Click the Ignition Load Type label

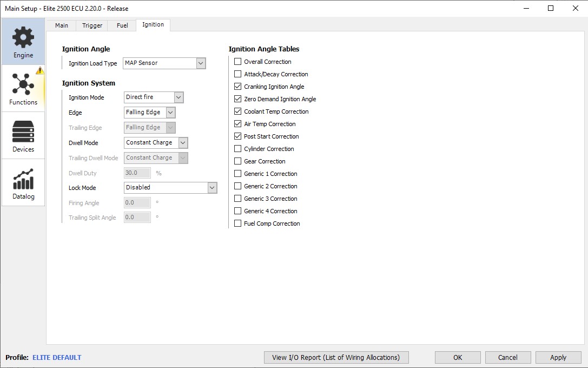[x=93, y=63]
